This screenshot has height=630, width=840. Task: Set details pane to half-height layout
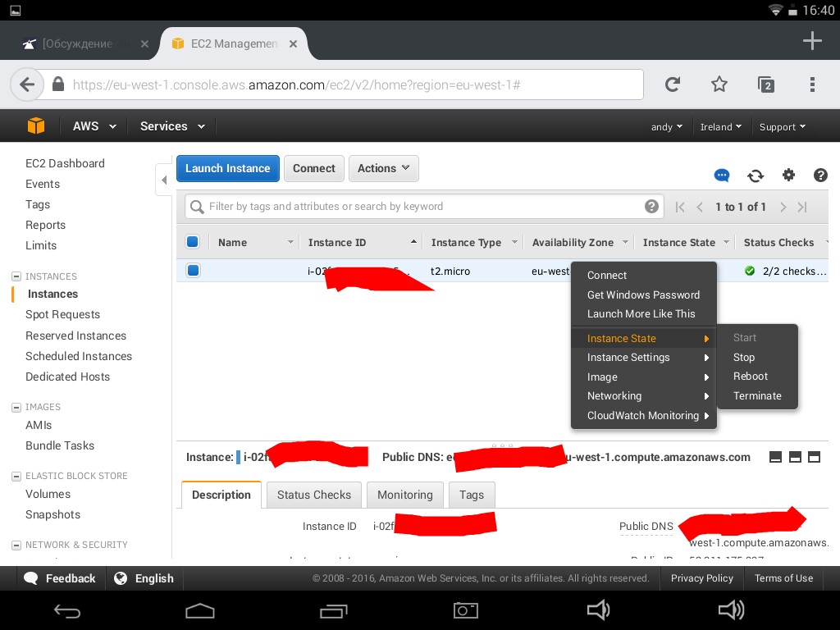tap(795, 457)
